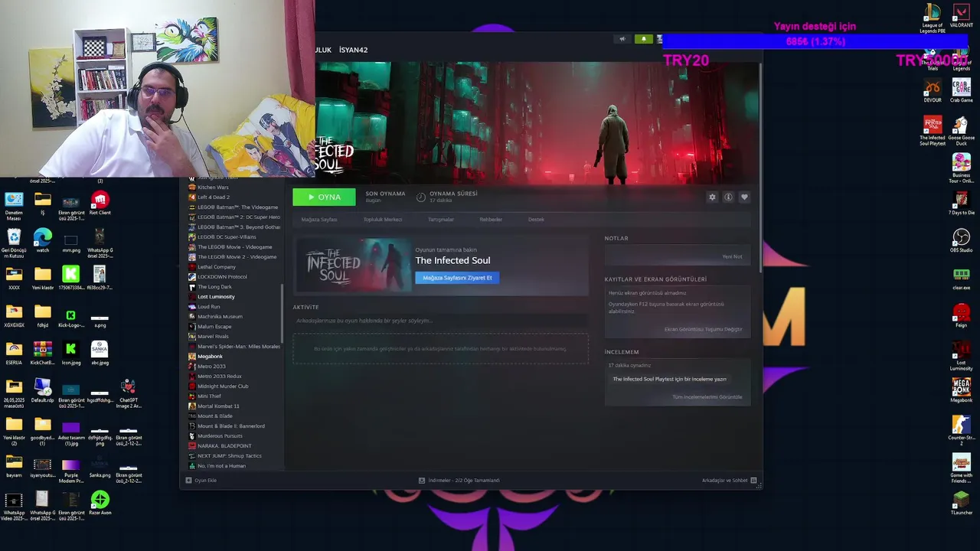Toggle the favorite heart icon for The Infected Soul
This screenshot has height=551, width=980.
744,197
